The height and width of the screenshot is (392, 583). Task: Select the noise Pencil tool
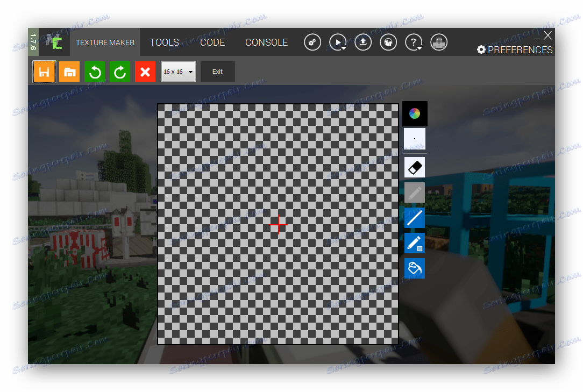pos(415,243)
